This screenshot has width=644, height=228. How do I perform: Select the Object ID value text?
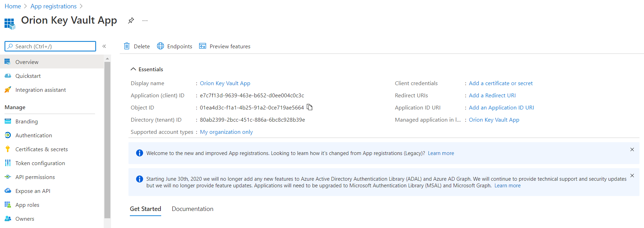tap(252, 107)
